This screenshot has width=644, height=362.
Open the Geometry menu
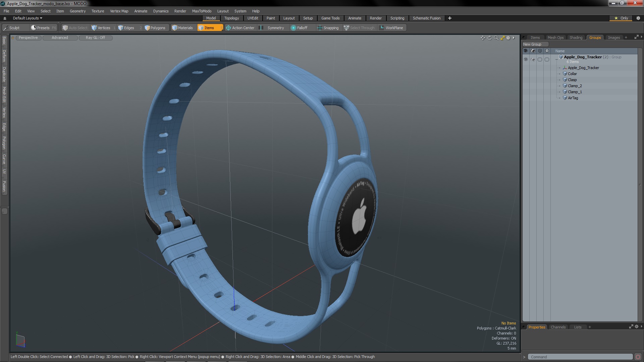tap(77, 11)
